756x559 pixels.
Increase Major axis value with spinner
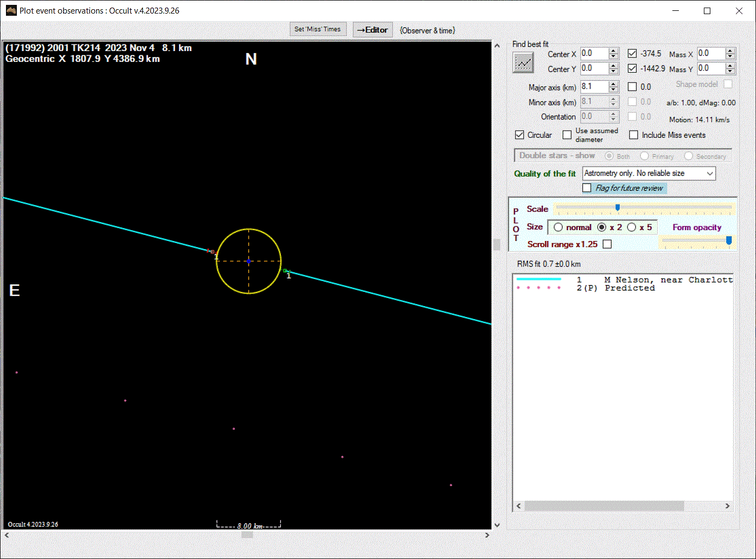pyautogui.click(x=614, y=84)
